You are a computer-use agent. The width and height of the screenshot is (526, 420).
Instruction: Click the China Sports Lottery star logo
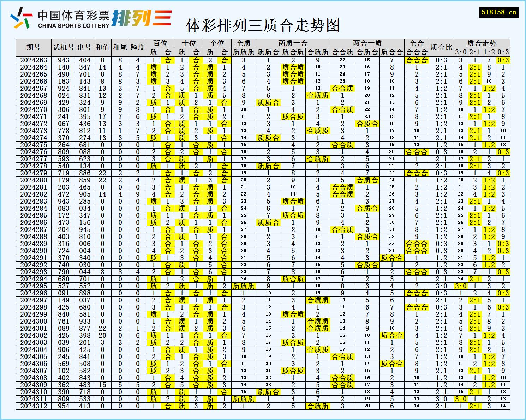(22, 18)
